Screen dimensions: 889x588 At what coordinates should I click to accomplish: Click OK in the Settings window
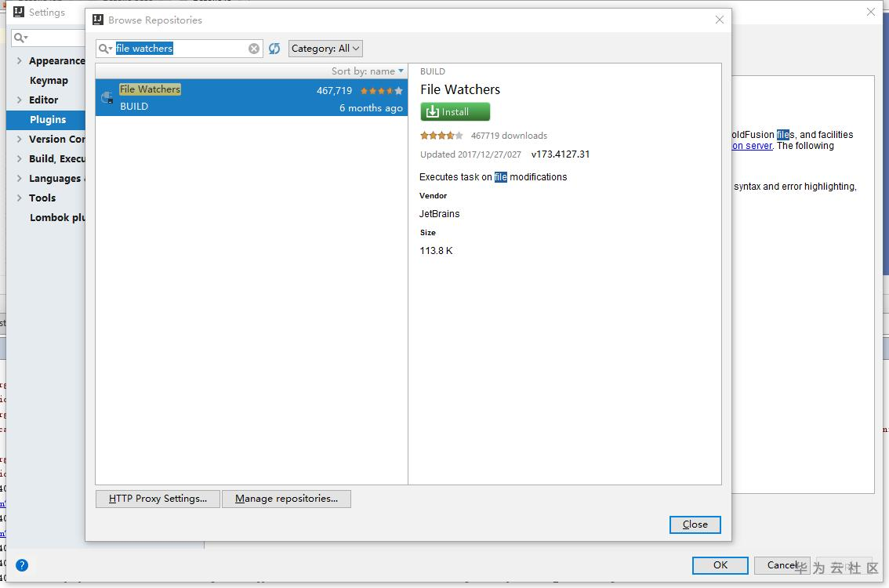click(720, 565)
